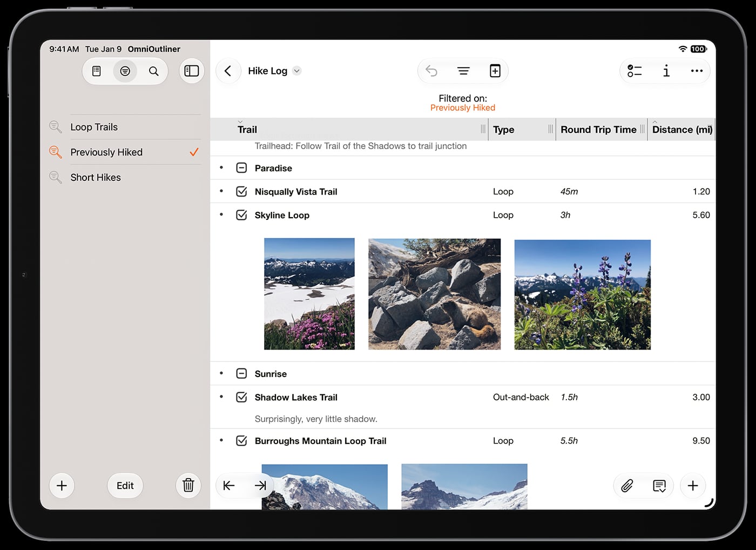Collapse the Paradise section box
Image resolution: width=756 pixels, height=550 pixels.
[241, 168]
